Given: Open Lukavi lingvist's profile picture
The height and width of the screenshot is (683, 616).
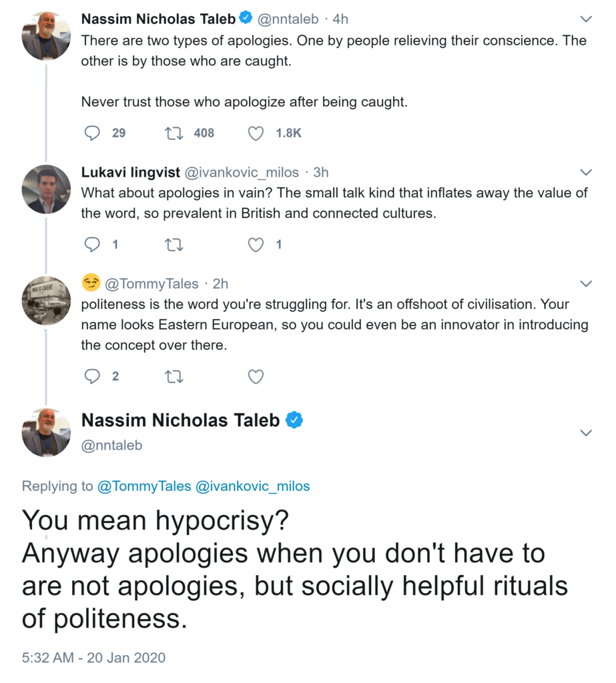Looking at the screenshot, I should click(46, 189).
